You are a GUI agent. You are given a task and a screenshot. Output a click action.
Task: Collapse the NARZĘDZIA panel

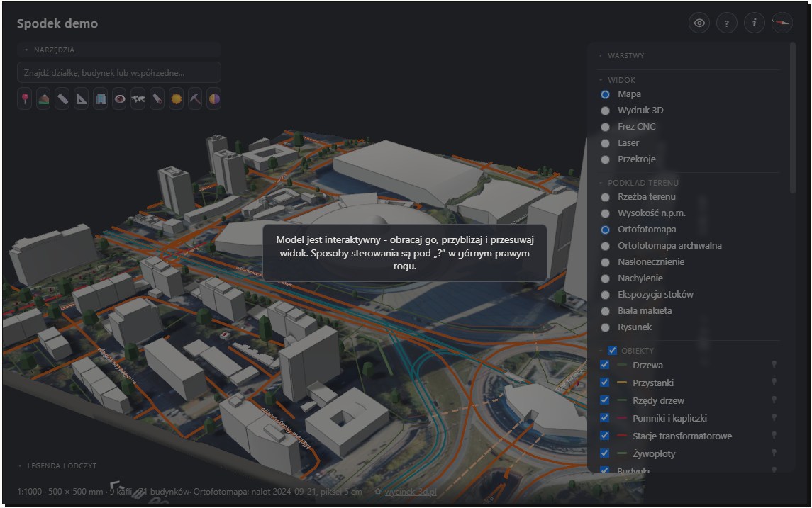coord(118,50)
